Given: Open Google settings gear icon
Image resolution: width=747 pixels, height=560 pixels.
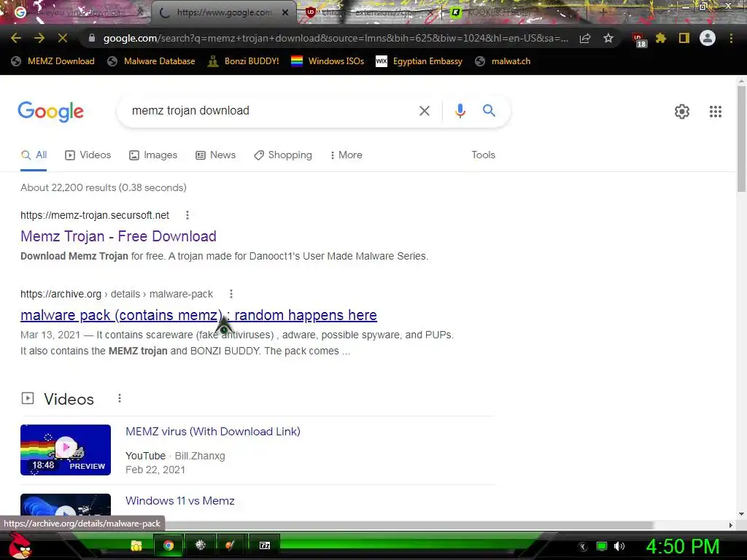Looking at the screenshot, I should point(682,112).
